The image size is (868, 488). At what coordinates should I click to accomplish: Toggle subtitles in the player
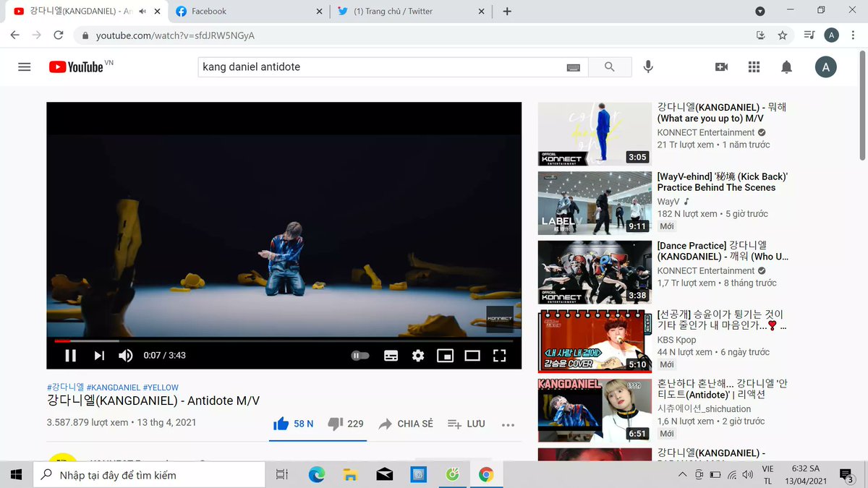tap(391, 356)
